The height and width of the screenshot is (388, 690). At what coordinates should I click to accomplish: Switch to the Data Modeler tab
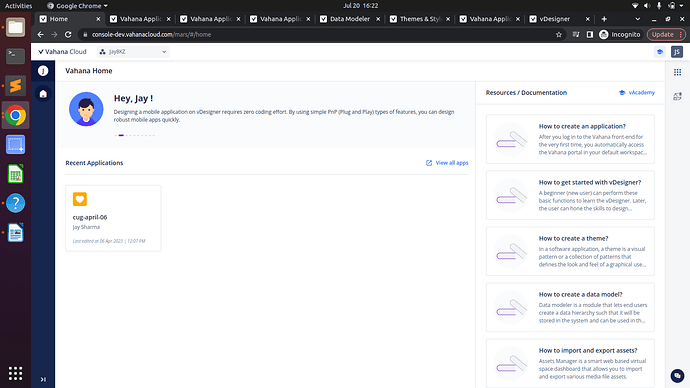tap(350, 19)
